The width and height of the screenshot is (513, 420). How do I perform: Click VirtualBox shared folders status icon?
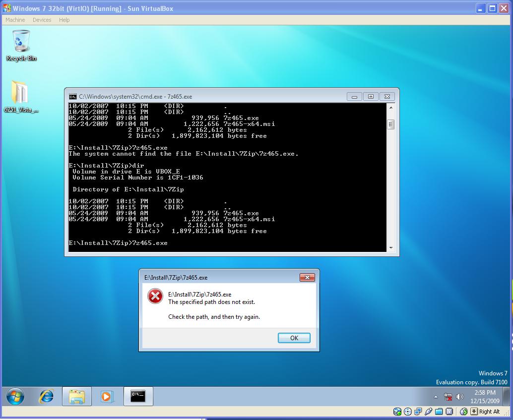(439, 412)
